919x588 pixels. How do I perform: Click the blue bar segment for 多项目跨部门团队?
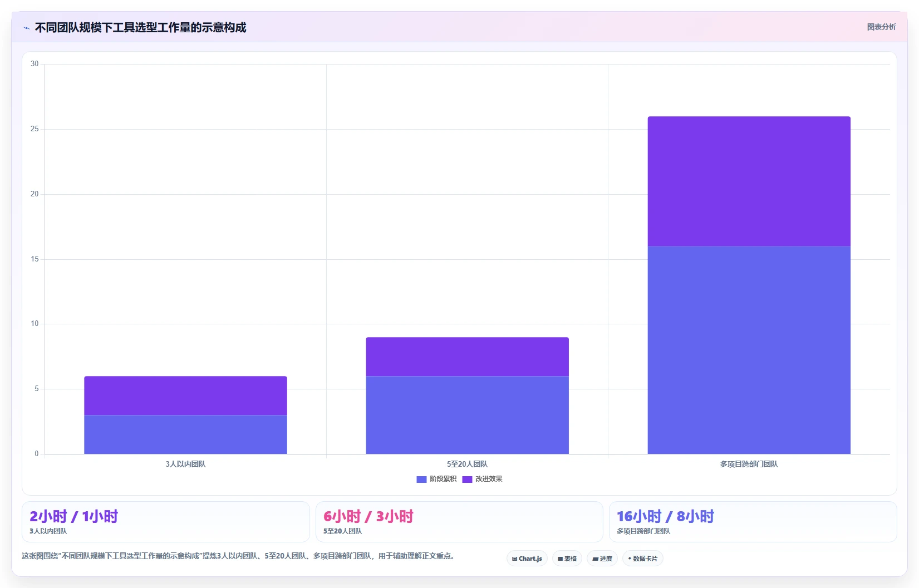click(749, 350)
